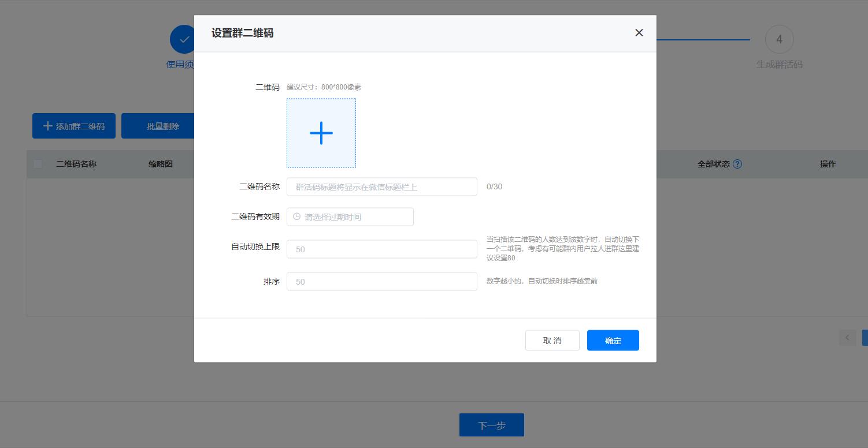Open 添加群二维码 to add a QR code

[x=73, y=125]
